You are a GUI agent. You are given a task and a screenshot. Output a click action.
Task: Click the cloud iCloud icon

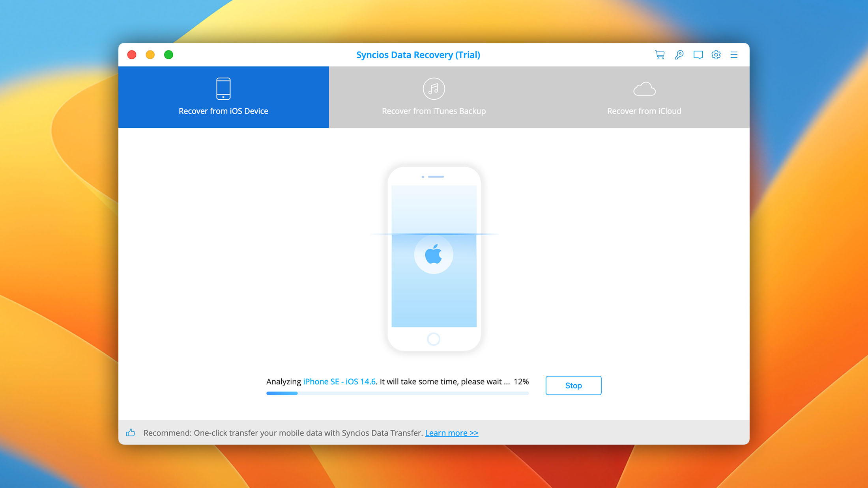click(644, 89)
